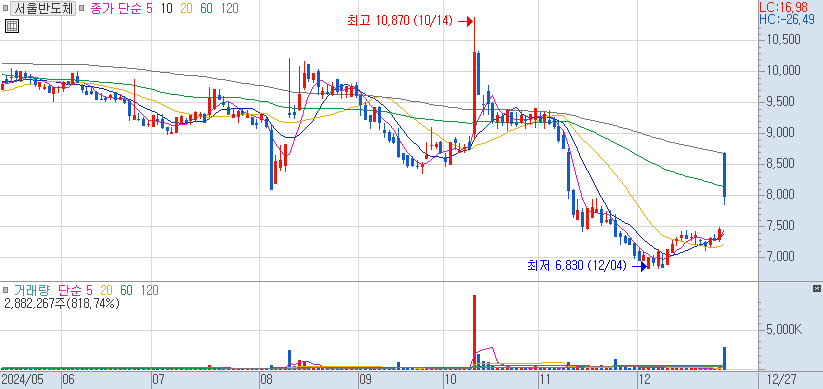
Task: Click the 11 month label on date axis
Action: 544,379
